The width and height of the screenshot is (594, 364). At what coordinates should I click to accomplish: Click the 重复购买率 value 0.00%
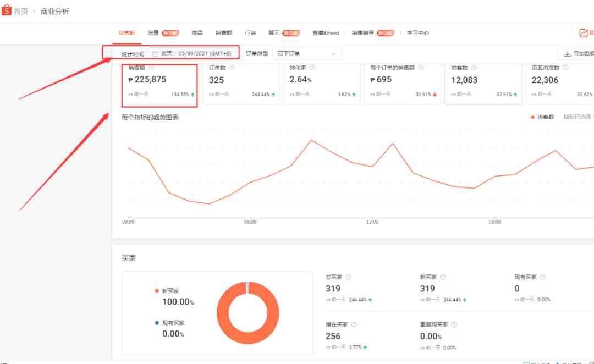click(431, 336)
